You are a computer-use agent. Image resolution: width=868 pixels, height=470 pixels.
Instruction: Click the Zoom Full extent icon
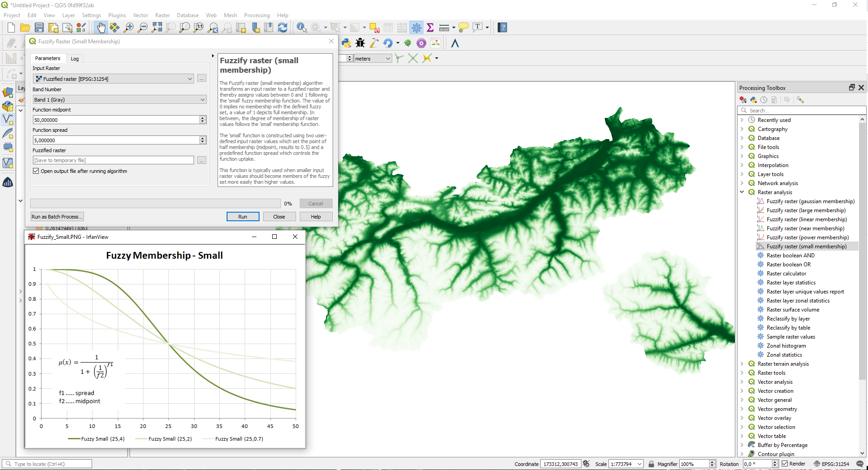point(157,28)
